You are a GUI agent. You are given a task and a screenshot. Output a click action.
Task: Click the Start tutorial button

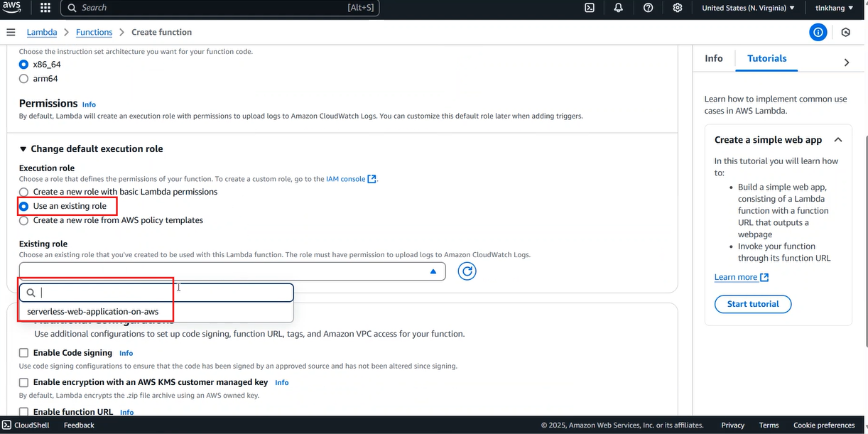tap(753, 304)
